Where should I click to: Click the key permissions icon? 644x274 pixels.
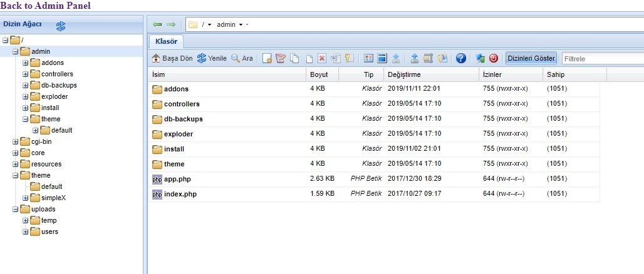(350, 58)
